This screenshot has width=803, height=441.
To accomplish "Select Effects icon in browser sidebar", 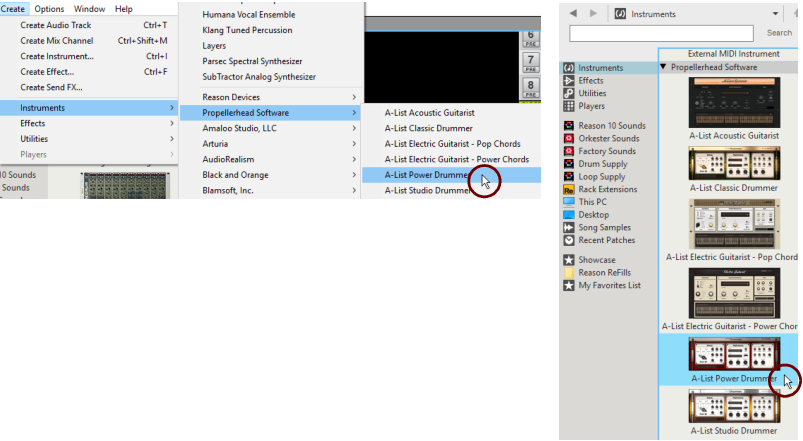I will point(570,80).
